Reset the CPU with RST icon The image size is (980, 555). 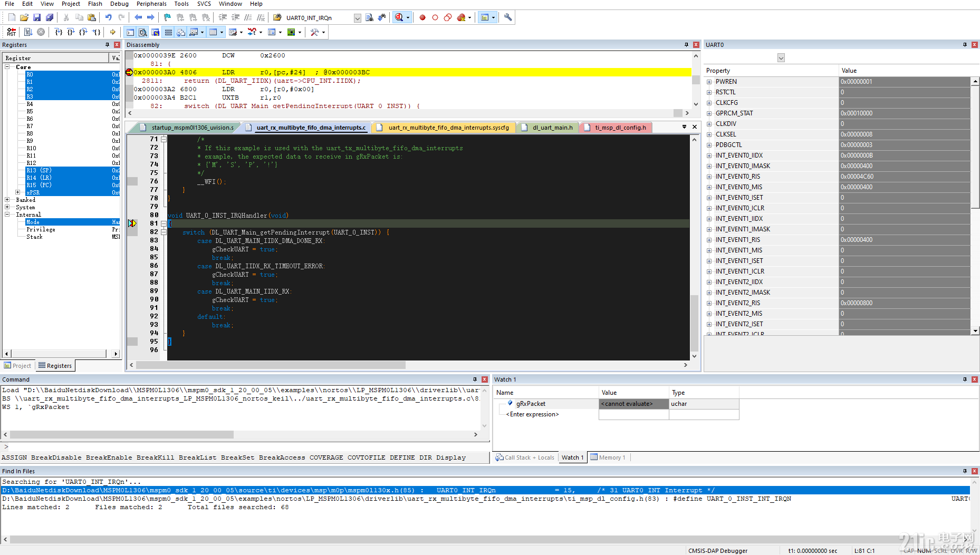tap(12, 32)
